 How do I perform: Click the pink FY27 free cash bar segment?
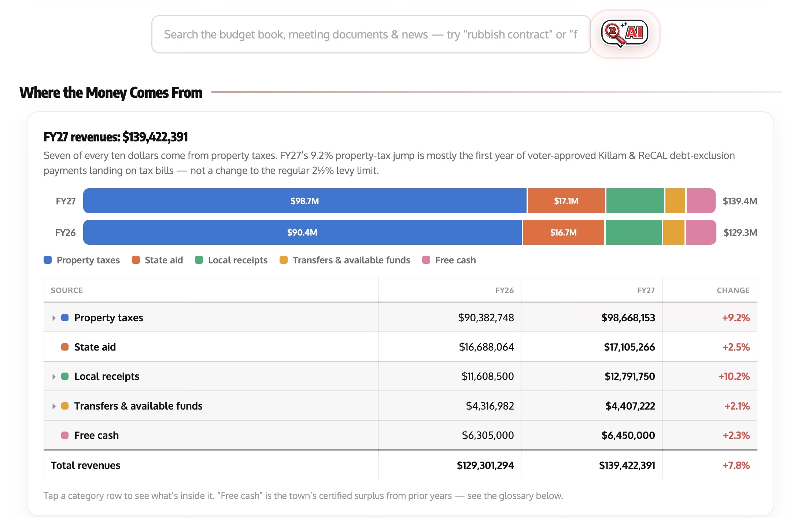pos(701,201)
